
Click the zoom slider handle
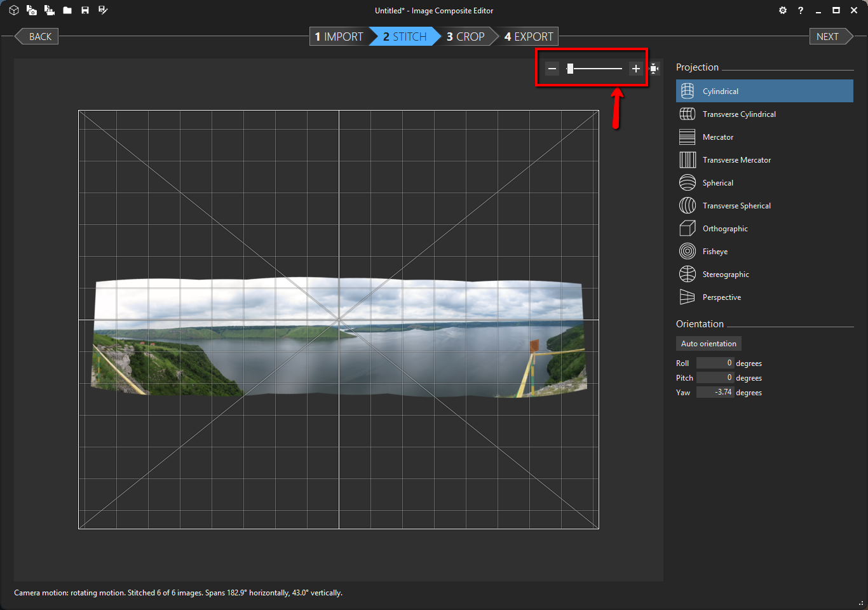(x=570, y=69)
